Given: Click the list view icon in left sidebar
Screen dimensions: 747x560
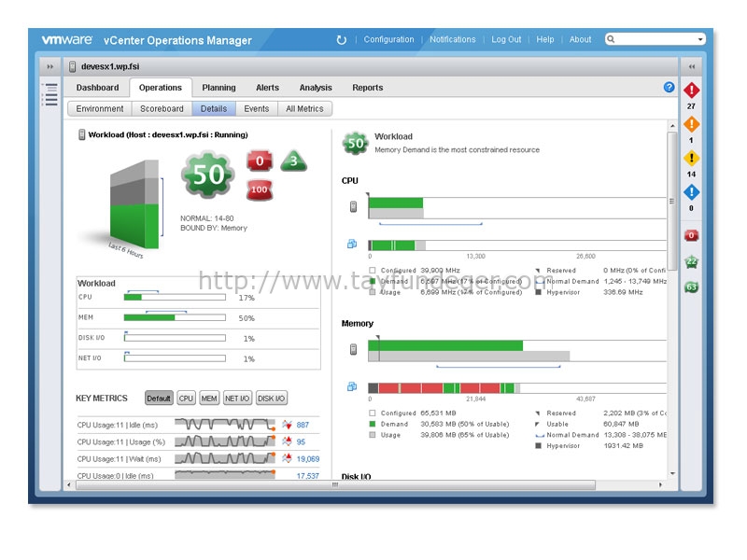Looking at the screenshot, I should [x=49, y=94].
